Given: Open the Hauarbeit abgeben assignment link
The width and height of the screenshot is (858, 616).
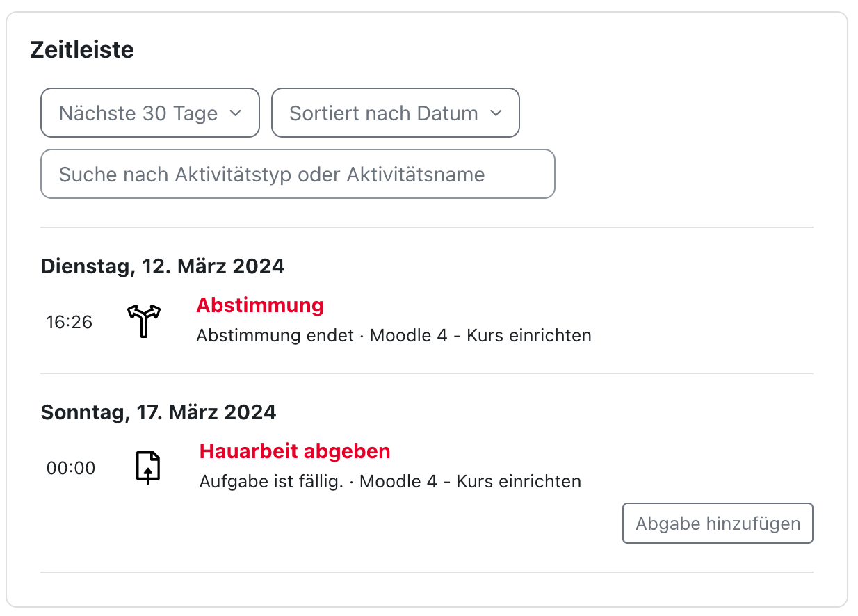Looking at the screenshot, I should click(x=295, y=451).
